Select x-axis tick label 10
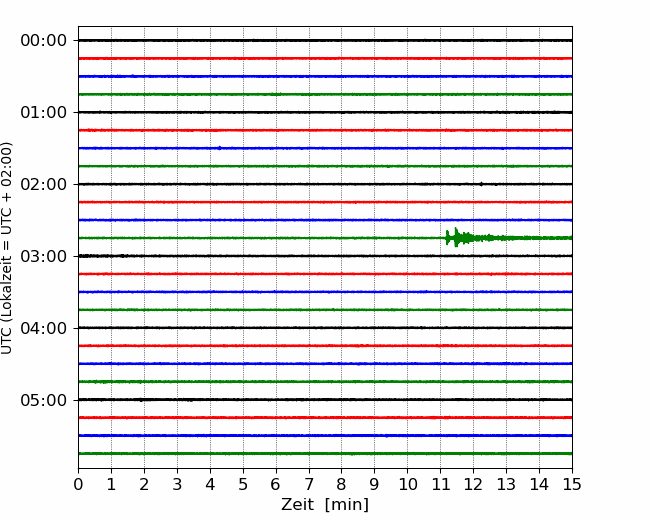This screenshot has height=520, width=650. click(407, 484)
